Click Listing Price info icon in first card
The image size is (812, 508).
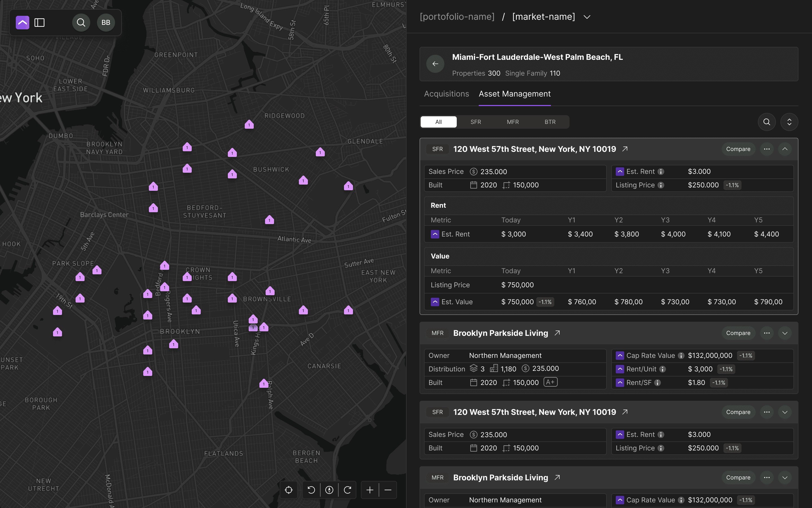661,185
